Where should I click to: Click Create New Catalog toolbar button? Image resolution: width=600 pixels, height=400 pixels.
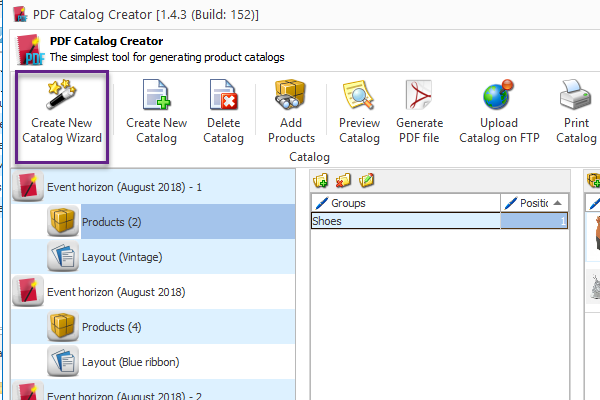[157, 112]
